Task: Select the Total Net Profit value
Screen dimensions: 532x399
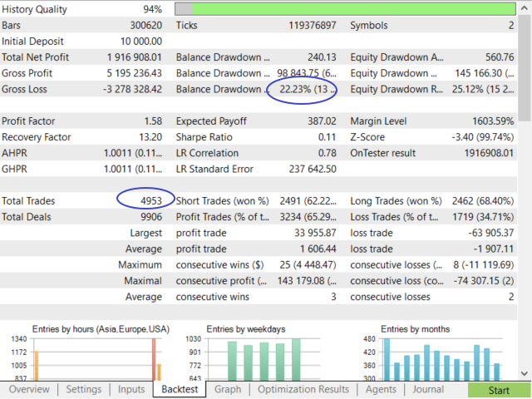Action: 134,57
